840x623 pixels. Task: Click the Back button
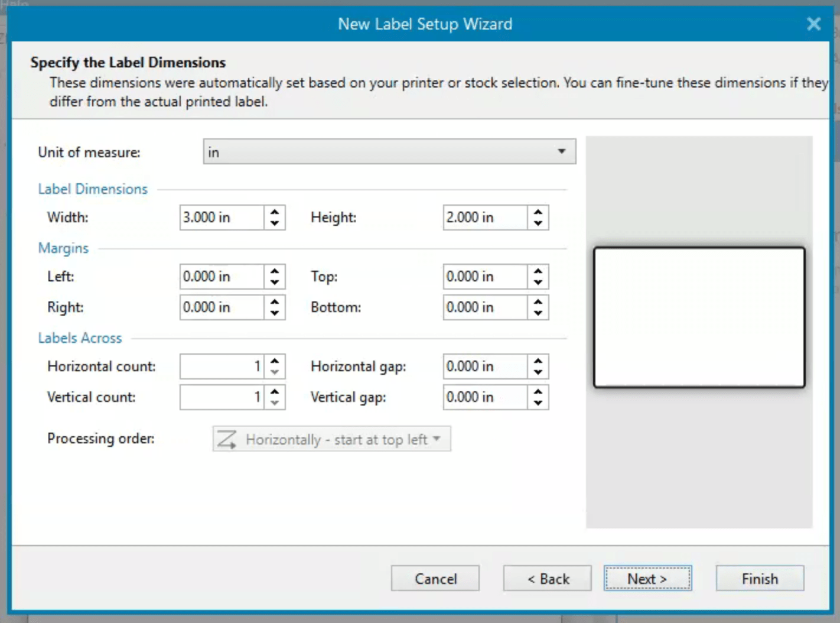click(x=546, y=579)
